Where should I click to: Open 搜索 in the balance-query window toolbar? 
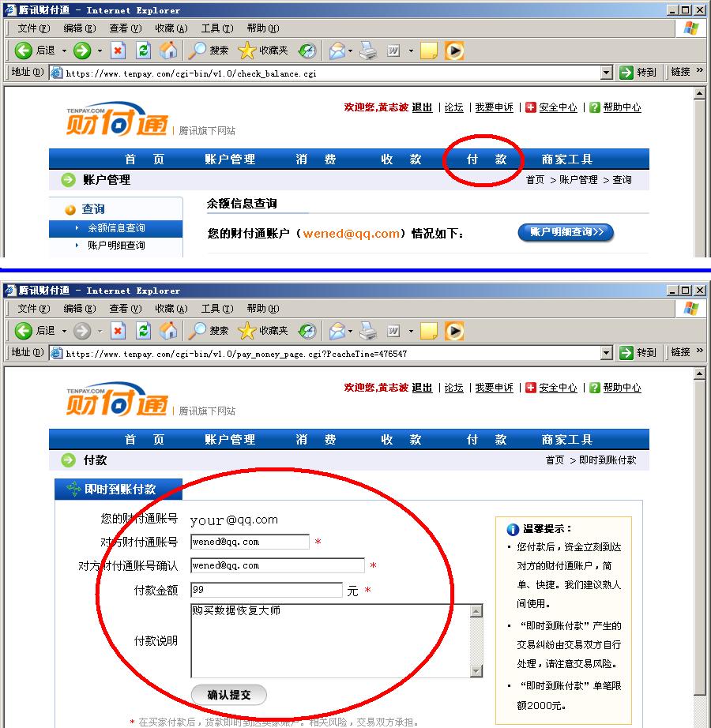coord(209,51)
